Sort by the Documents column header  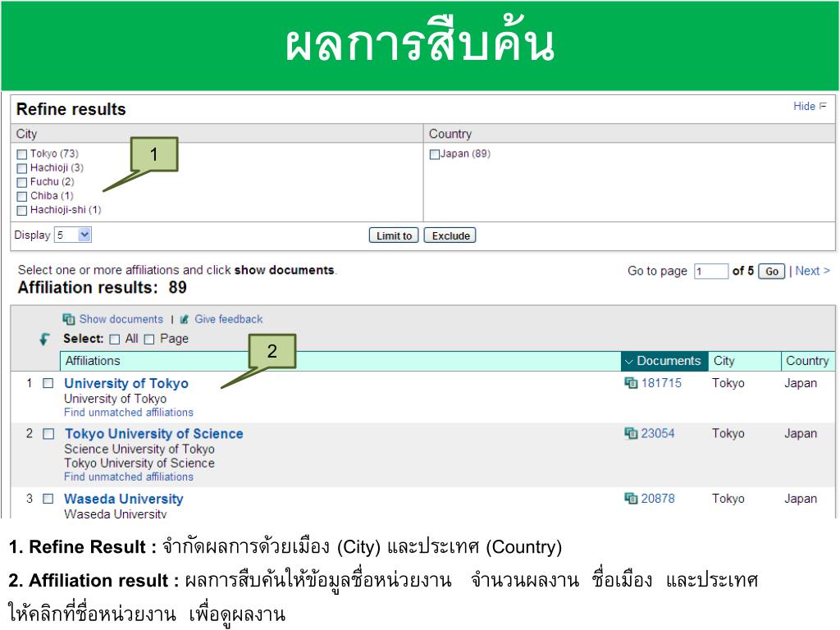(x=664, y=361)
